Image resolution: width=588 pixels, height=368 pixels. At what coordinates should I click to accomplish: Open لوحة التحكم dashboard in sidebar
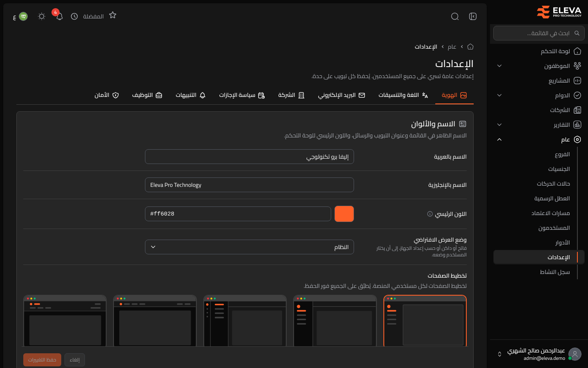[x=539, y=51]
